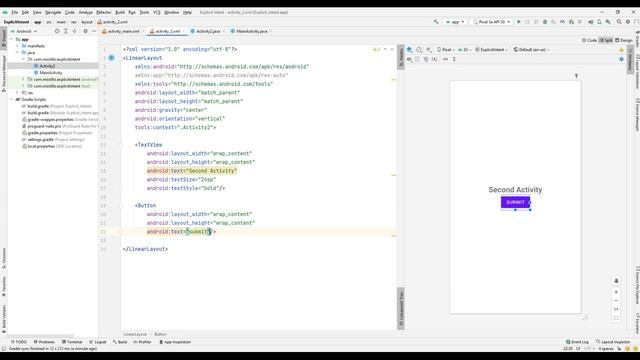Click the gutter class icon beside LinearLayout

[x=111, y=58]
